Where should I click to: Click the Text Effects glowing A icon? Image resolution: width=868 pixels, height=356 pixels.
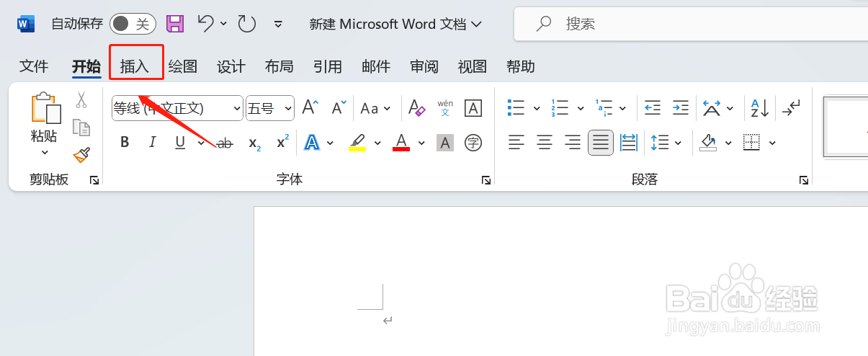click(x=312, y=143)
